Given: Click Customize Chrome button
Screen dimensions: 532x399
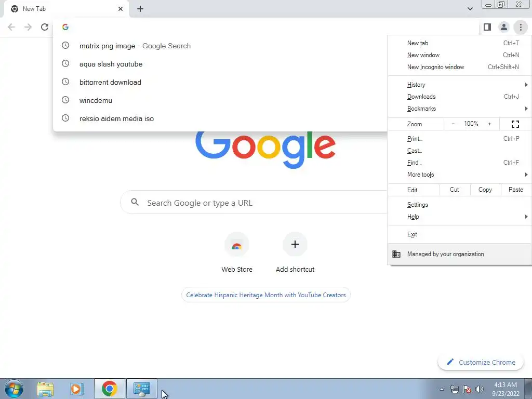Looking at the screenshot, I should [481, 362].
